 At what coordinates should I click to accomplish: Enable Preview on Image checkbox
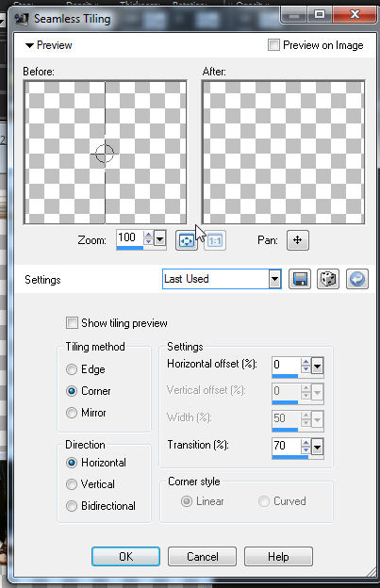[273, 45]
